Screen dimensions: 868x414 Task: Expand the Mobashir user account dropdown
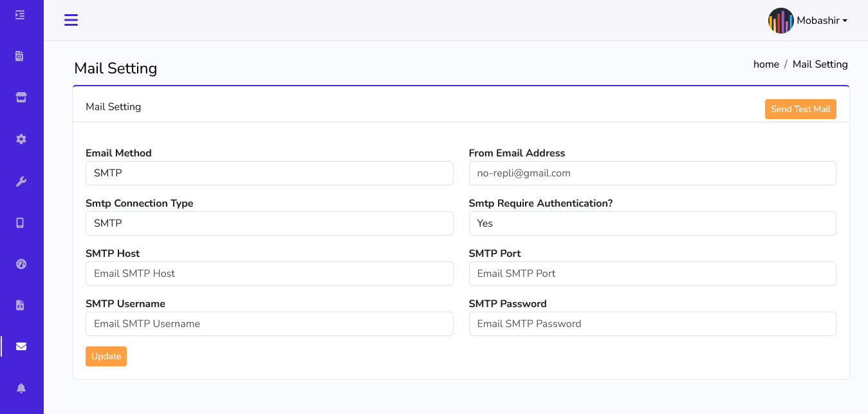click(820, 20)
